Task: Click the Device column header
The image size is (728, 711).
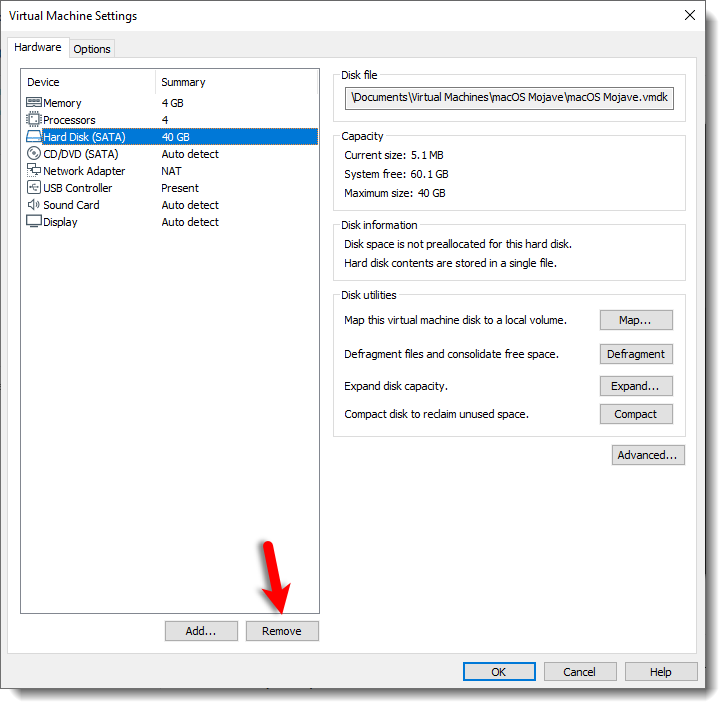Action: 88,82
